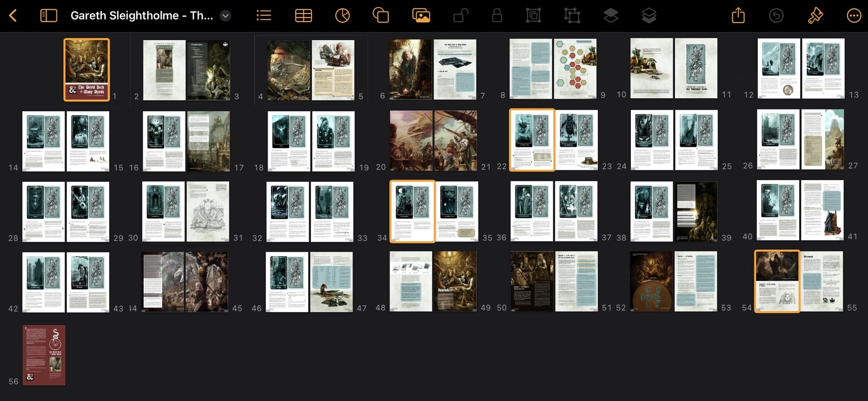Select the page 16 thumbnail
868x401 pixels.
(164, 142)
